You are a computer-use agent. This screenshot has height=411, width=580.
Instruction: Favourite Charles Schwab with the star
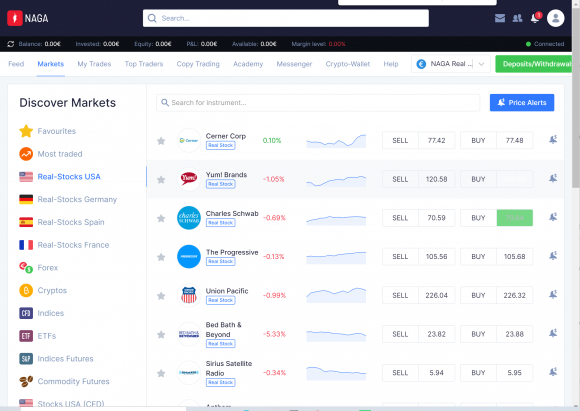point(161,218)
